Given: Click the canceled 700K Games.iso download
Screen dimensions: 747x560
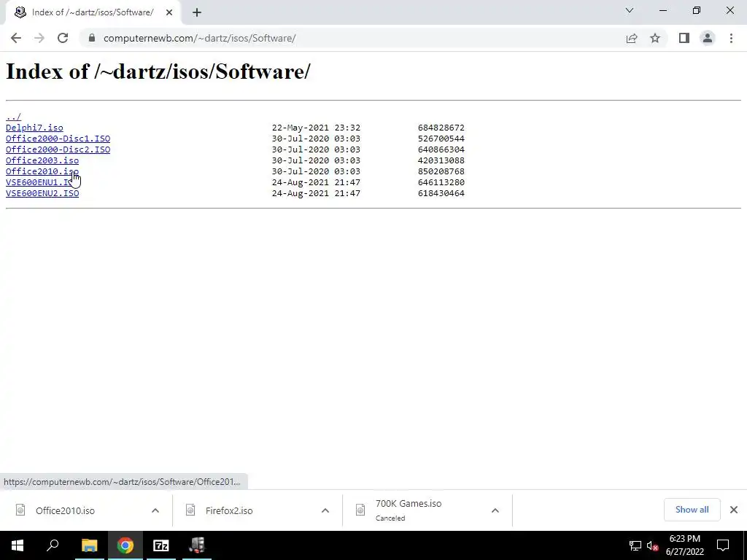Looking at the screenshot, I should point(409,510).
